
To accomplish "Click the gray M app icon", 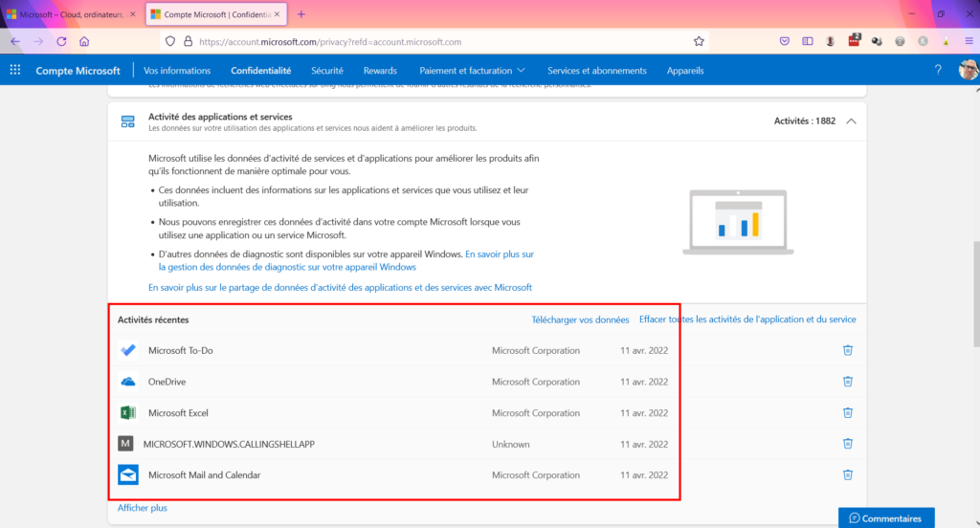I will click(x=125, y=444).
